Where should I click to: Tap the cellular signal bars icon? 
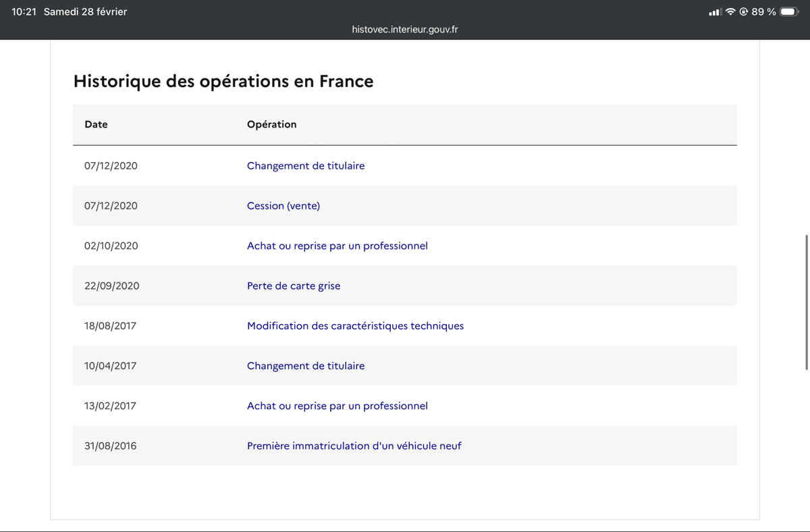click(x=715, y=12)
